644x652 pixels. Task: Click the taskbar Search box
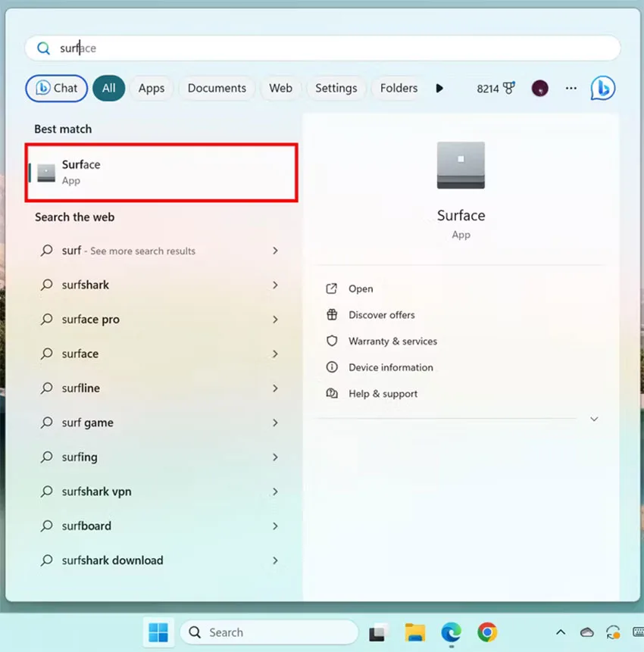point(269,632)
